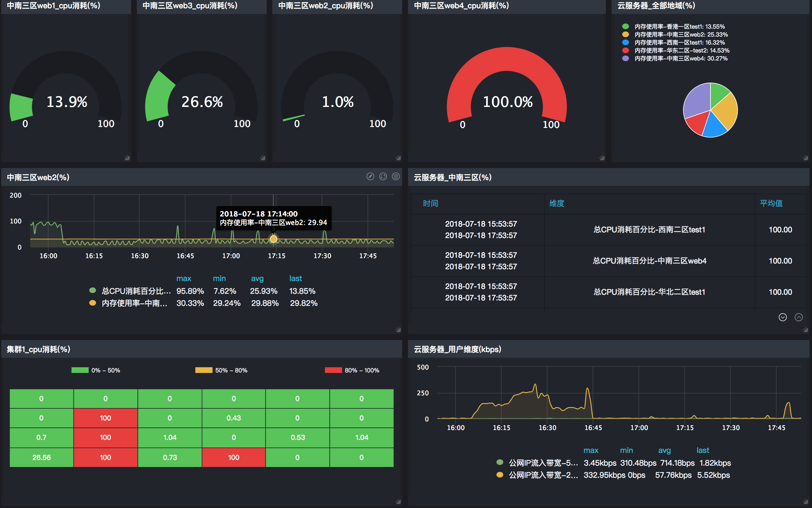
Task: Click the resize handle of 中南三区web3_cpu消耗 panel
Action: pos(262,158)
